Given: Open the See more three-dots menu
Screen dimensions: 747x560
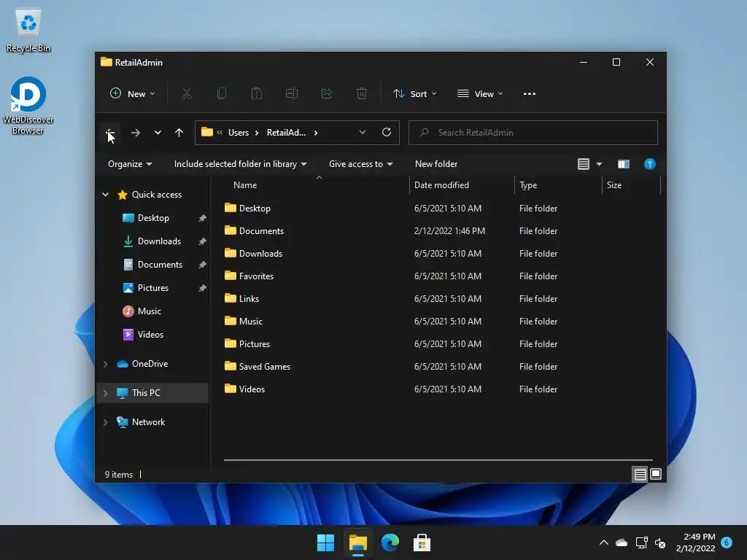Looking at the screenshot, I should pos(530,94).
